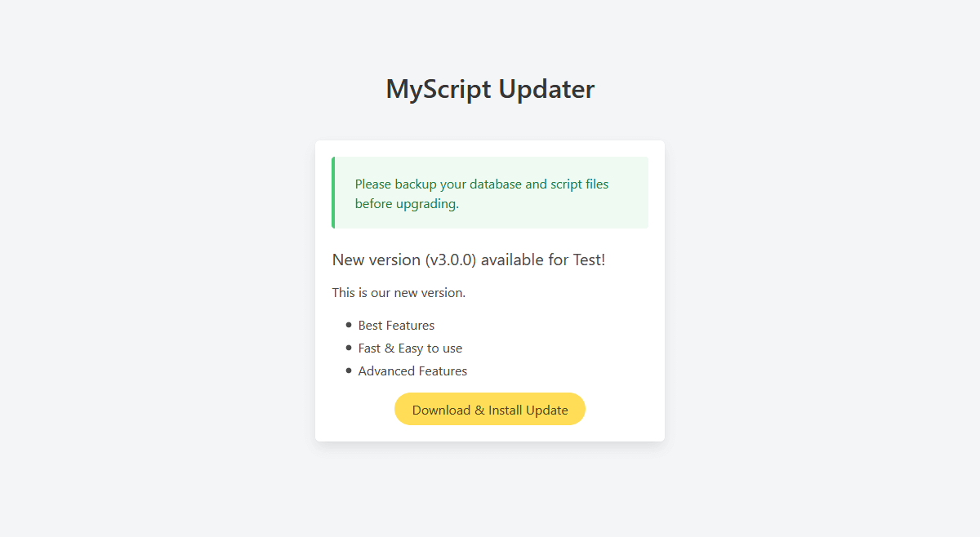The width and height of the screenshot is (980, 537).
Task: Click the "Advanced Features" list item
Action: [x=412, y=371]
